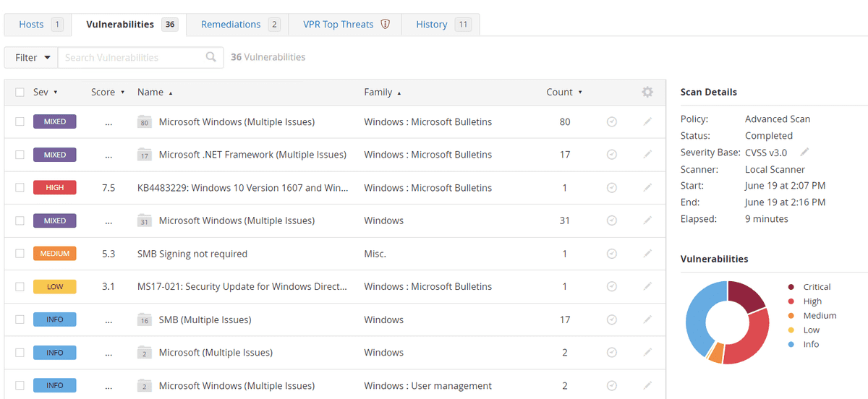Click the folder icon labeled 31

(x=145, y=220)
